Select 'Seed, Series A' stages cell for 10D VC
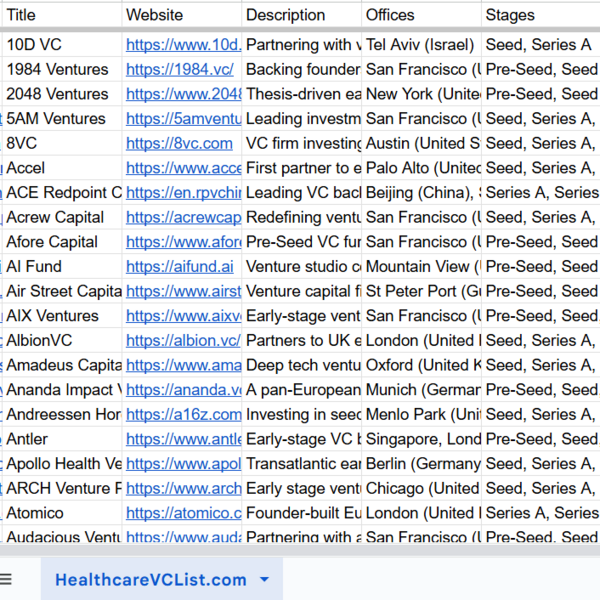This screenshot has height=600, width=600. 541,45
